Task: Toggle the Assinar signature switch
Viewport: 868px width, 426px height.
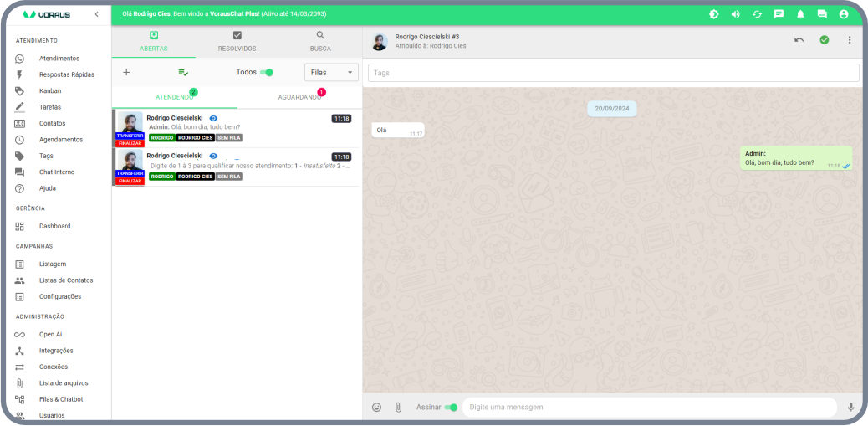Action: pyautogui.click(x=452, y=408)
